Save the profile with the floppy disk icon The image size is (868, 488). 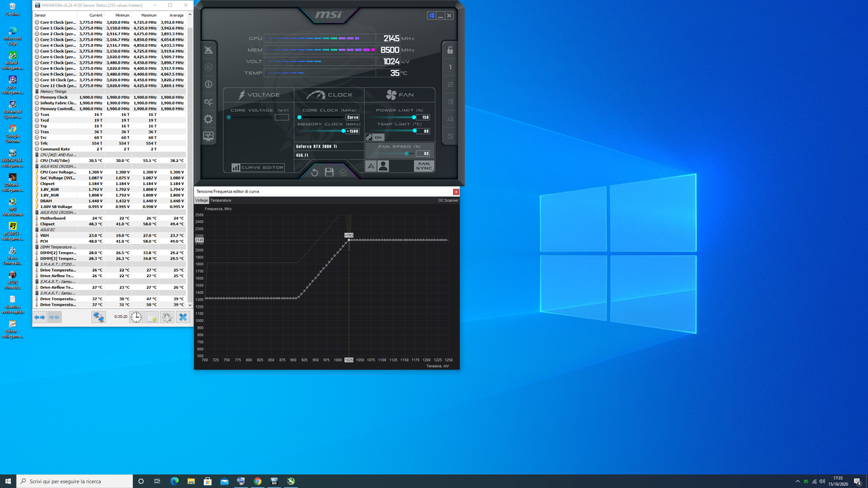330,172
